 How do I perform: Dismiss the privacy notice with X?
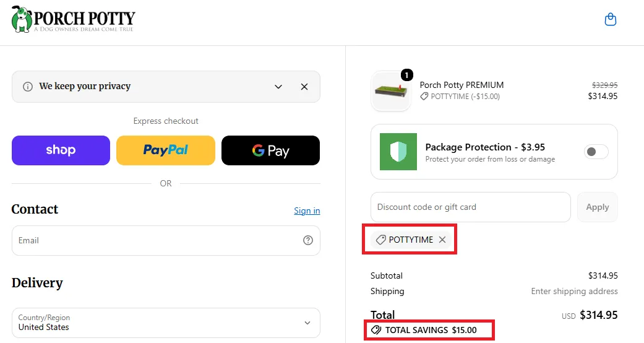304,87
